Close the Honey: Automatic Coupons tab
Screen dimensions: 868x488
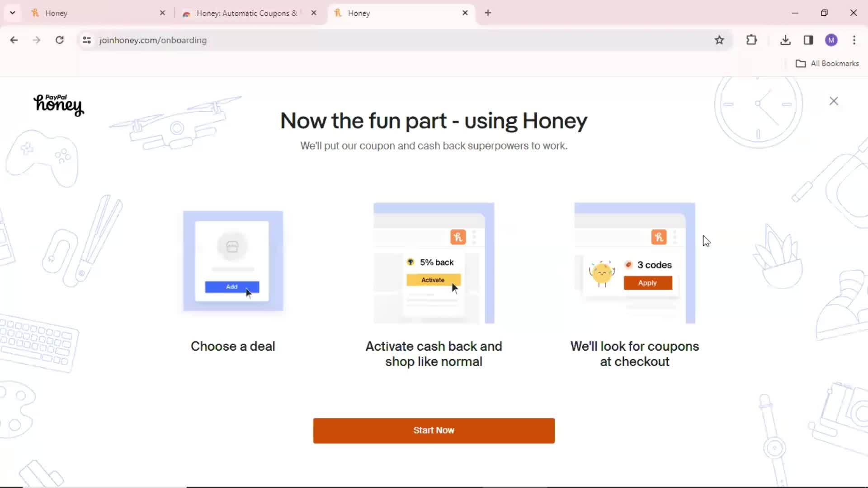click(314, 13)
